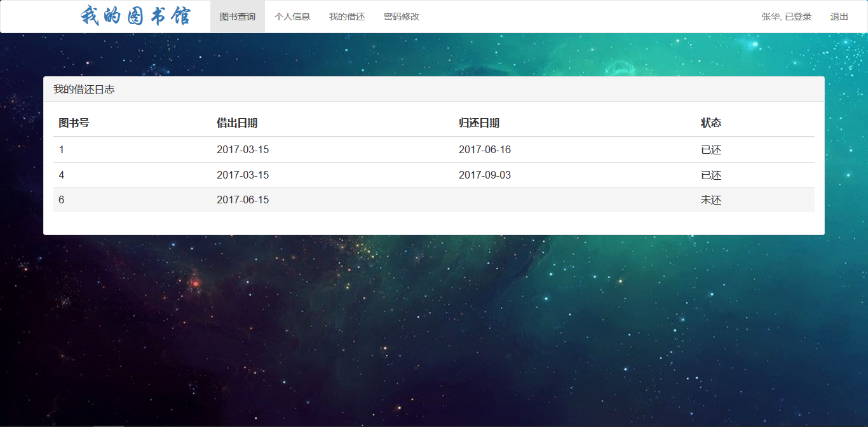868x427 pixels.
Task: Click the 我的图书馆 logo
Action: (137, 16)
